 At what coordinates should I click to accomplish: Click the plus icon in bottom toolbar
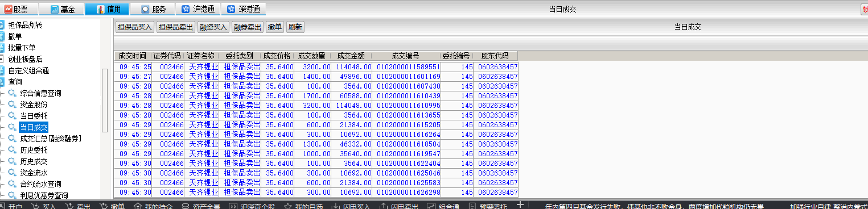click(520, 204)
